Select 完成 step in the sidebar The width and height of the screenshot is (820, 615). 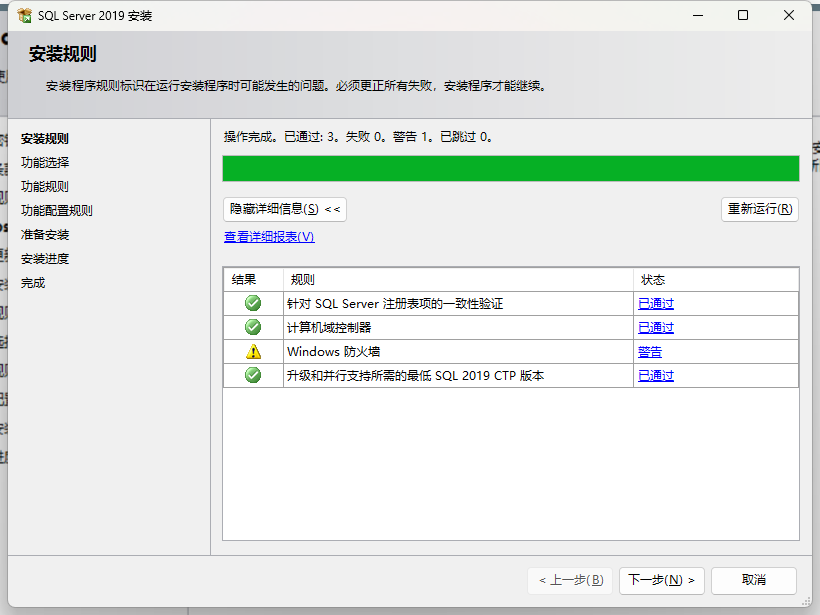coord(33,283)
